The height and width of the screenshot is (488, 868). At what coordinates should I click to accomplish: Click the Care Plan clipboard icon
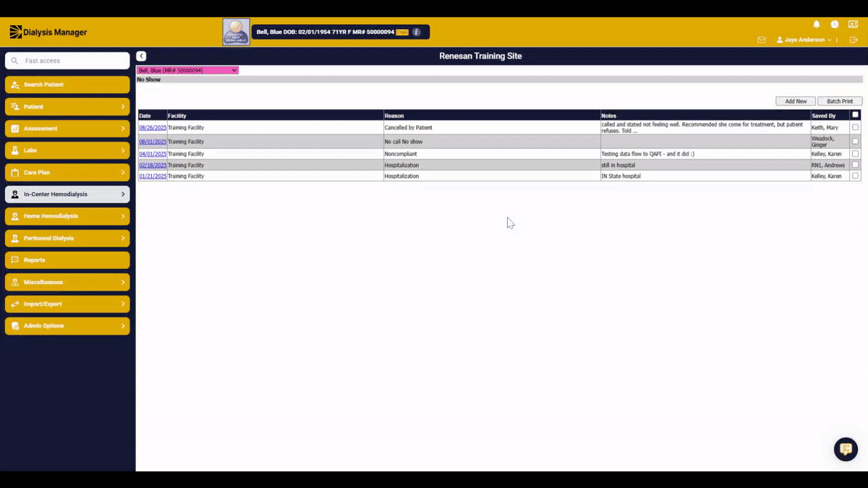15,173
